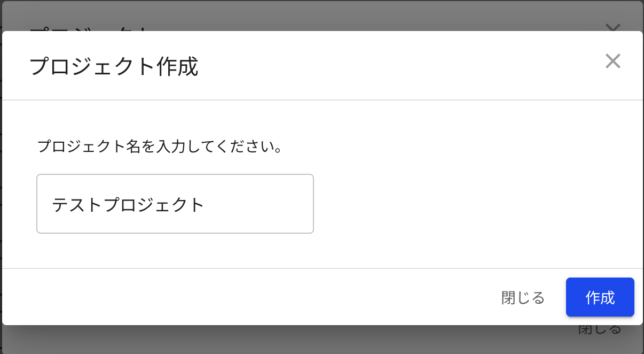Close the プロジェクト作成 dialog with the X icon

pyautogui.click(x=612, y=61)
